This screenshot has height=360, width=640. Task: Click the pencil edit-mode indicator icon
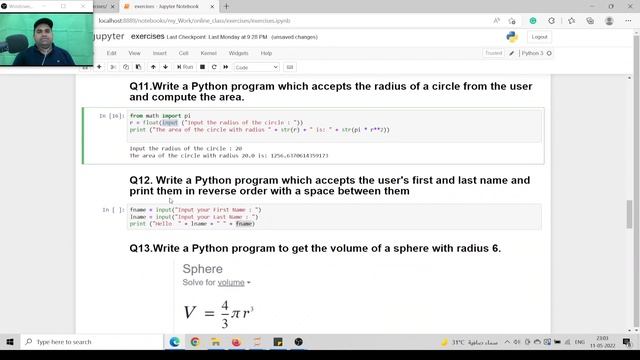tap(511, 53)
